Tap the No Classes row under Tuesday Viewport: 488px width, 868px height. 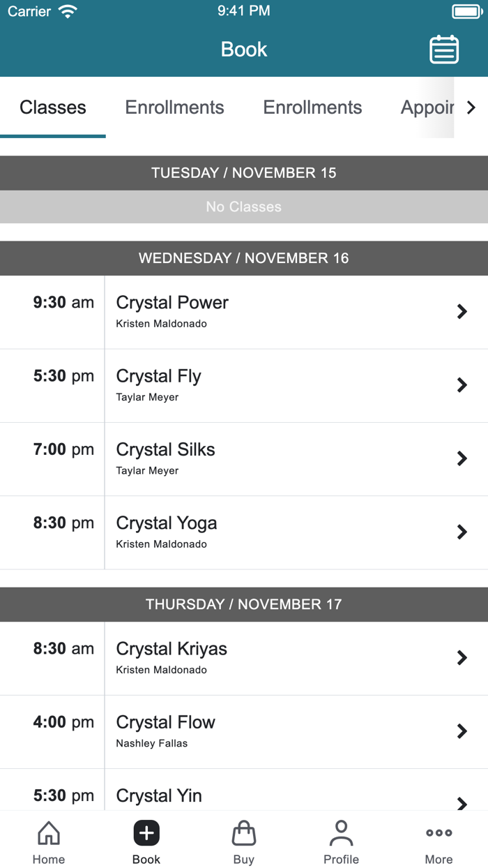244,207
